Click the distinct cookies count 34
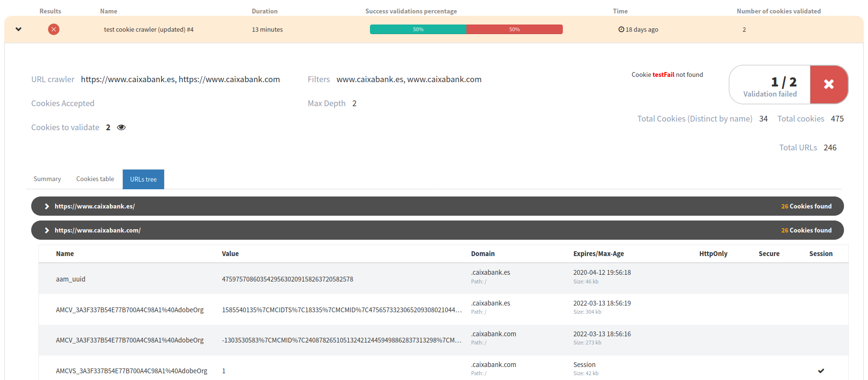 click(763, 119)
